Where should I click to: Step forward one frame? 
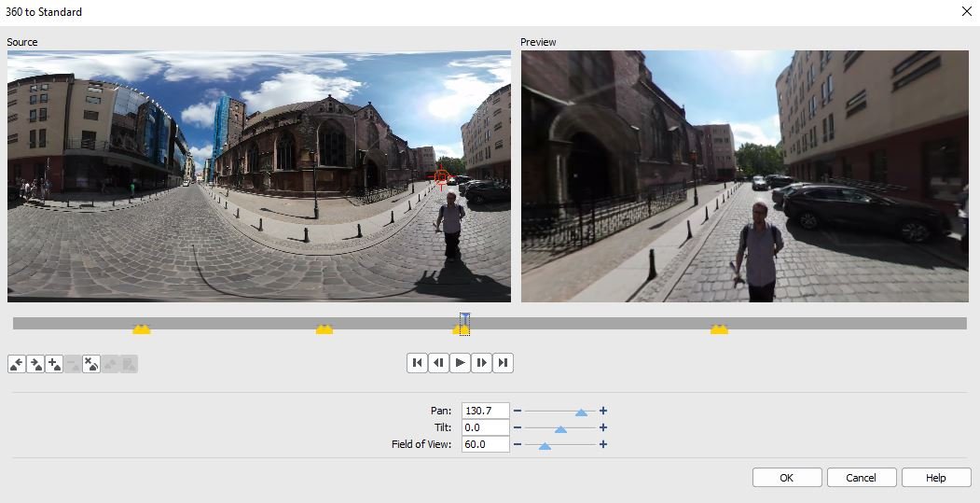(x=481, y=363)
